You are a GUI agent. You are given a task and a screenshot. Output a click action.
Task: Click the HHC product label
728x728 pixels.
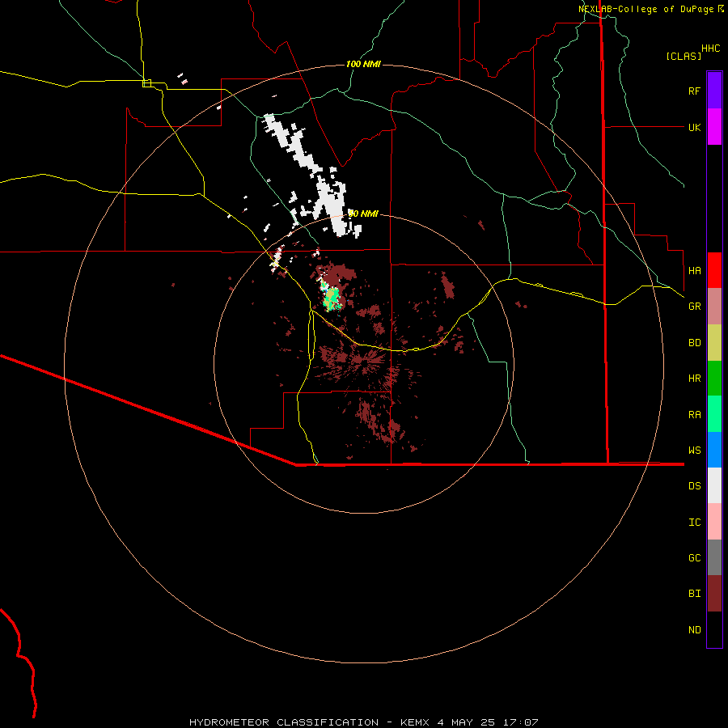click(710, 49)
